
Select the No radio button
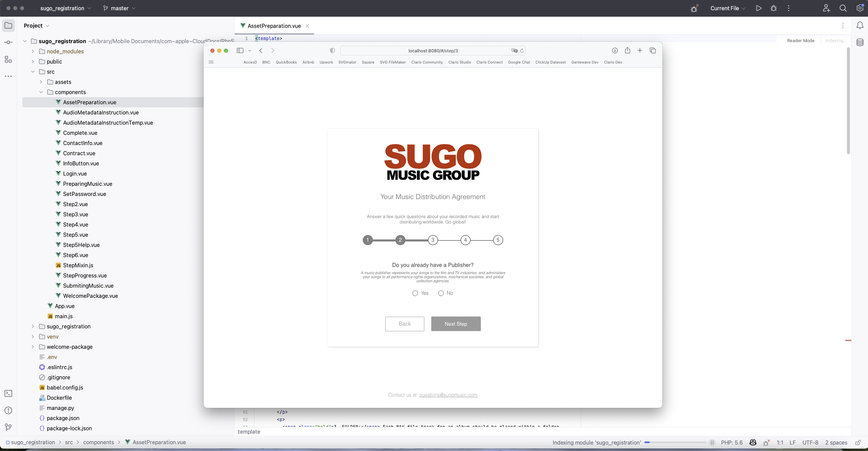pyautogui.click(x=441, y=293)
